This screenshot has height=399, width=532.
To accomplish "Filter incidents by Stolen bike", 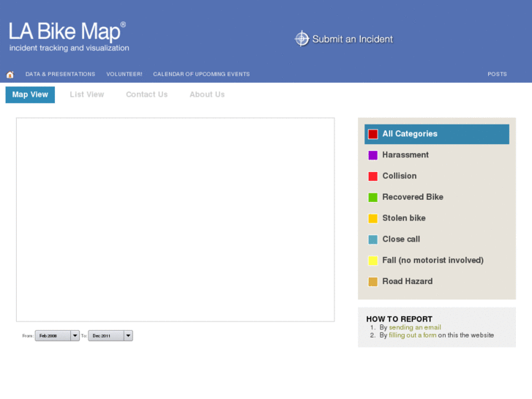I will (437, 218).
